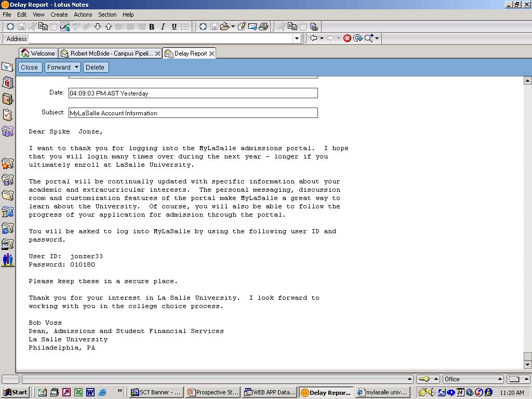Screen dimensions: 532x399
Task: Switch to SCT Banner taskbar window
Action: 156,393
